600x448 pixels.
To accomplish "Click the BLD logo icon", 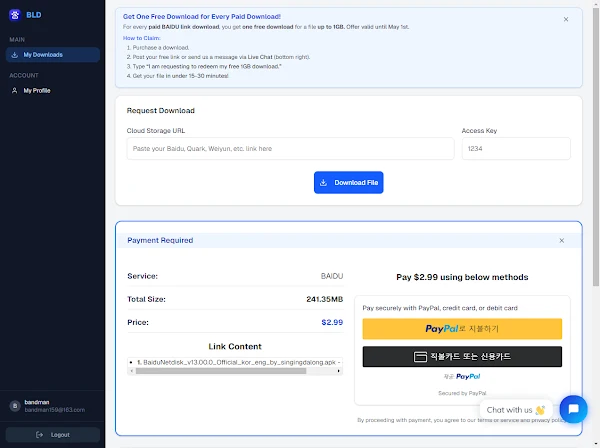I will click(x=15, y=15).
